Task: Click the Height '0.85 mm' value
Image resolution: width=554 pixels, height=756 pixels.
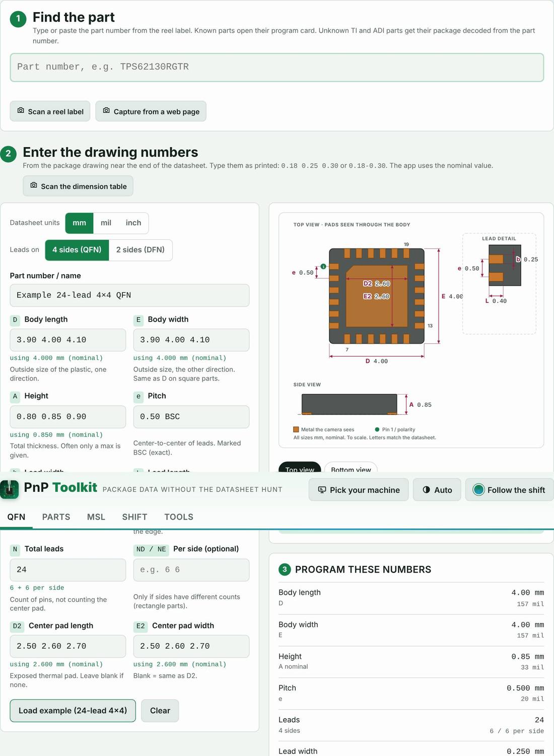Action: [527, 657]
